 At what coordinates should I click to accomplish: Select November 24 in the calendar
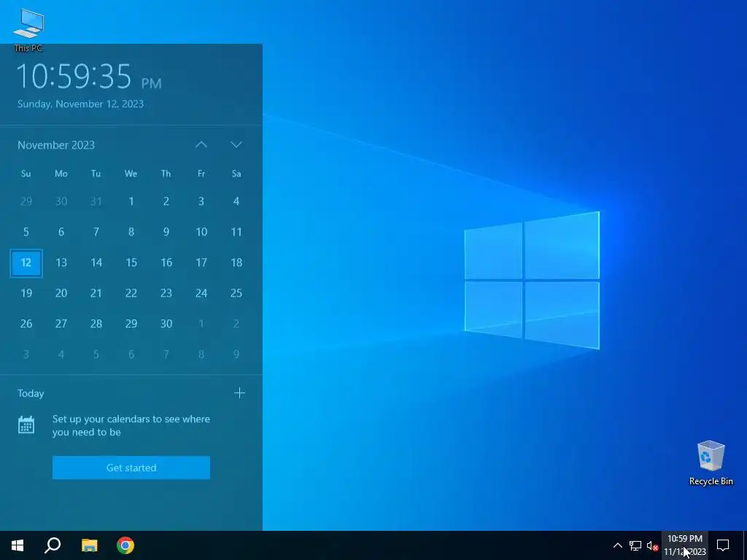(x=201, y=293)
